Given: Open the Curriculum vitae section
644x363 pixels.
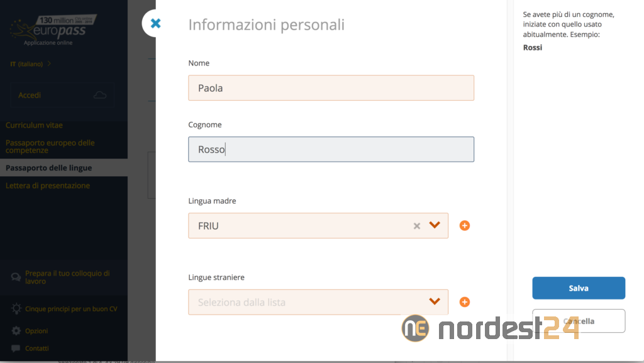Looking at the screenshot, I should point(34,125).
